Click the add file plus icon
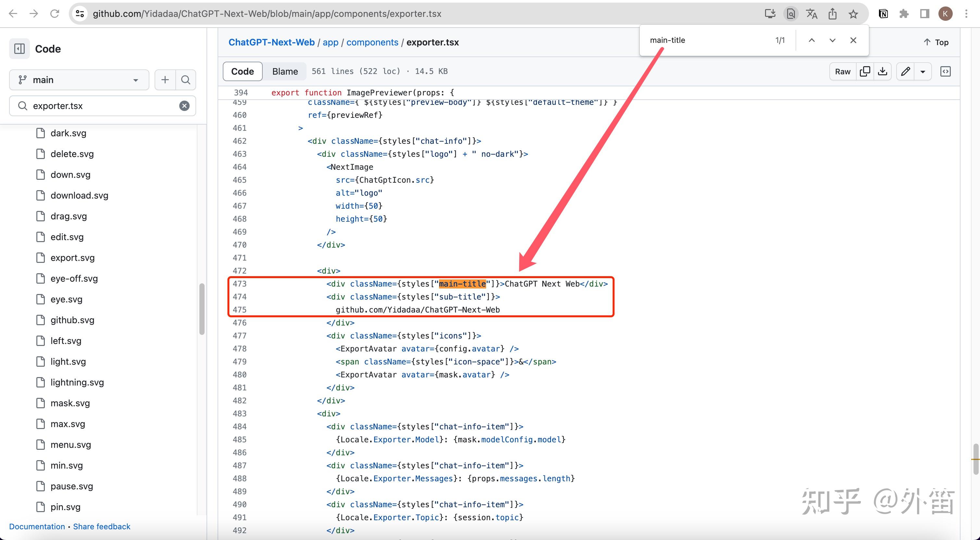 click(165, 80)
